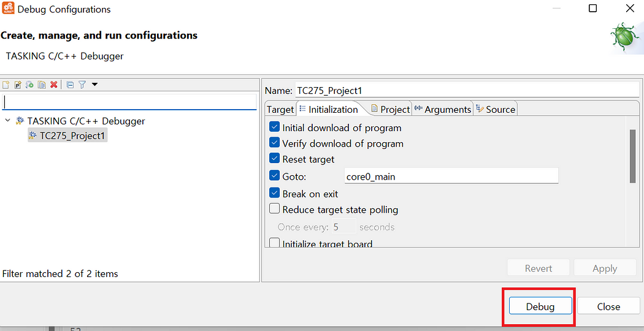644x331 pixels.
Task: Click the funnel filter configurations icon
Action: pos(82,85)
